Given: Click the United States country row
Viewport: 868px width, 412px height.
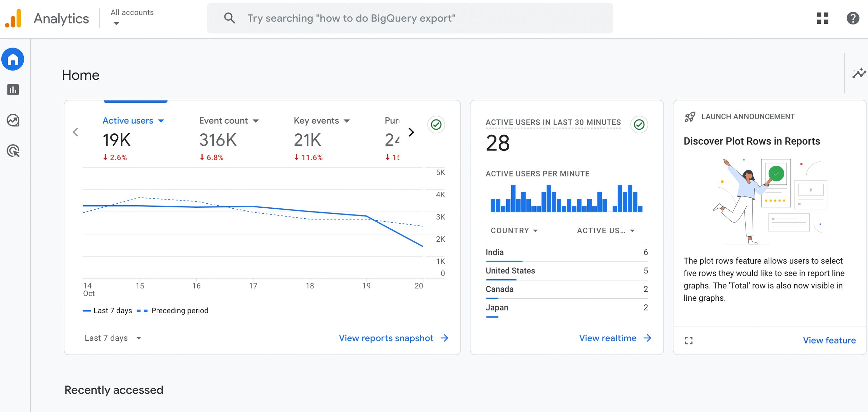Looking at the screenshot, I should 567,271.
